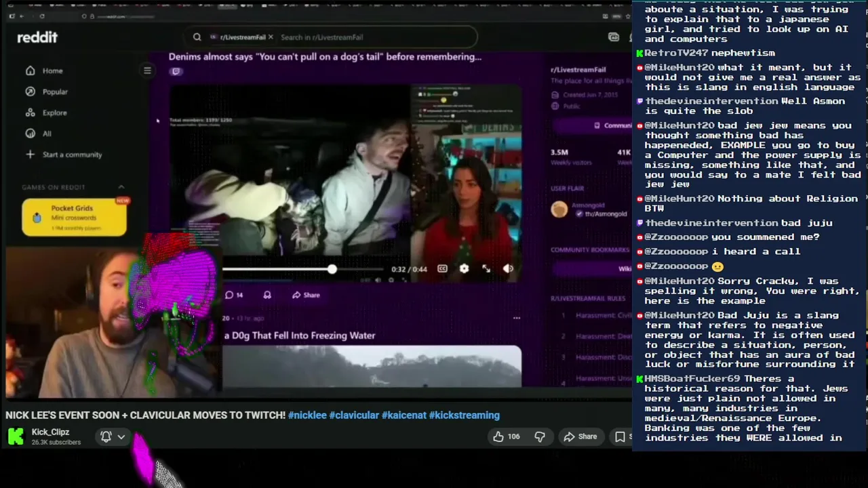Open Reddit video settings gear
Image resolution: width=868 pixels, height=488 pixels.
point(464,269)
